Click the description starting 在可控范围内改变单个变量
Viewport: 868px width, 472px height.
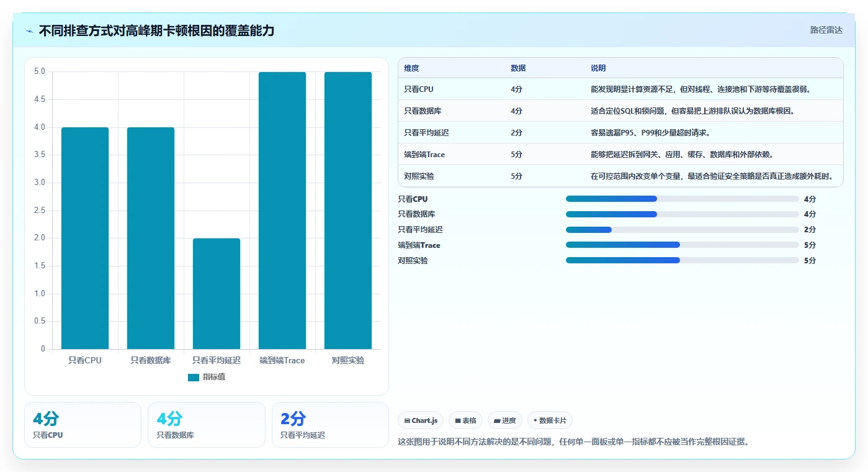712,176
